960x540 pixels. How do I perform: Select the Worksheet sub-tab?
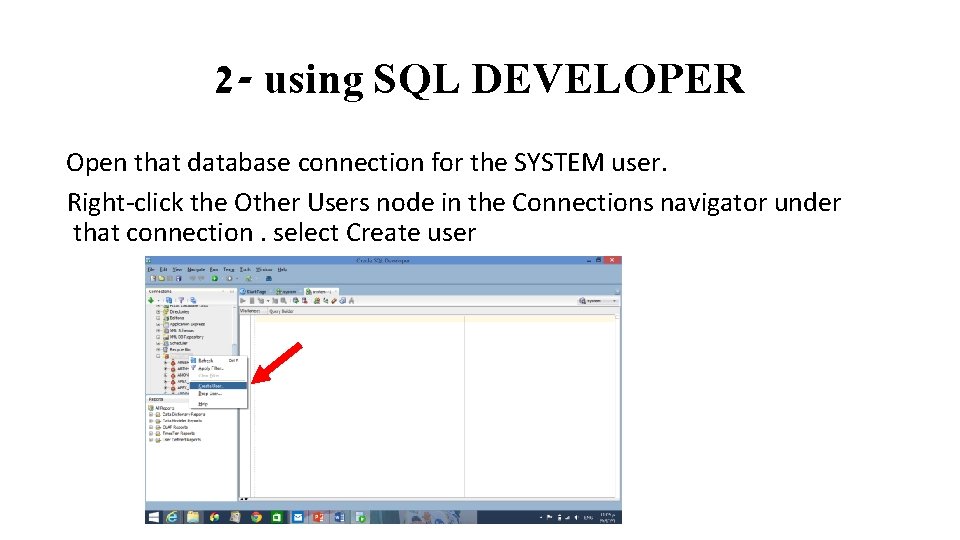tap(250, 311)
